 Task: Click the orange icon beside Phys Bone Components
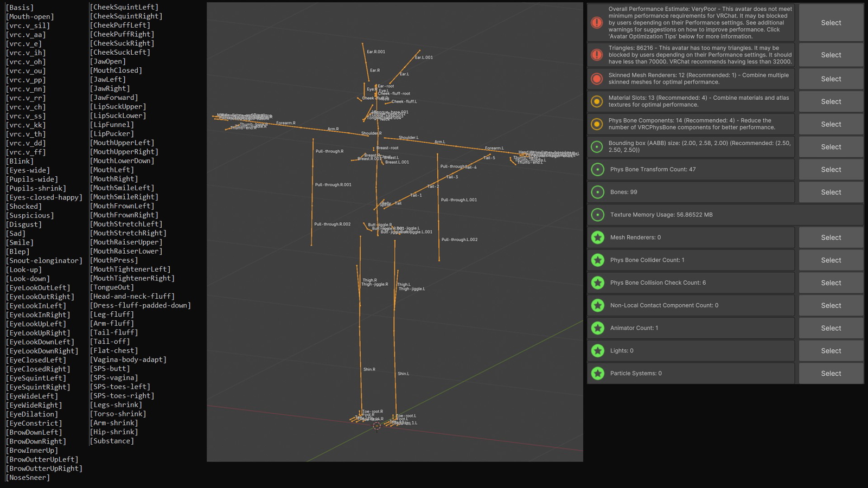(597, 124)
